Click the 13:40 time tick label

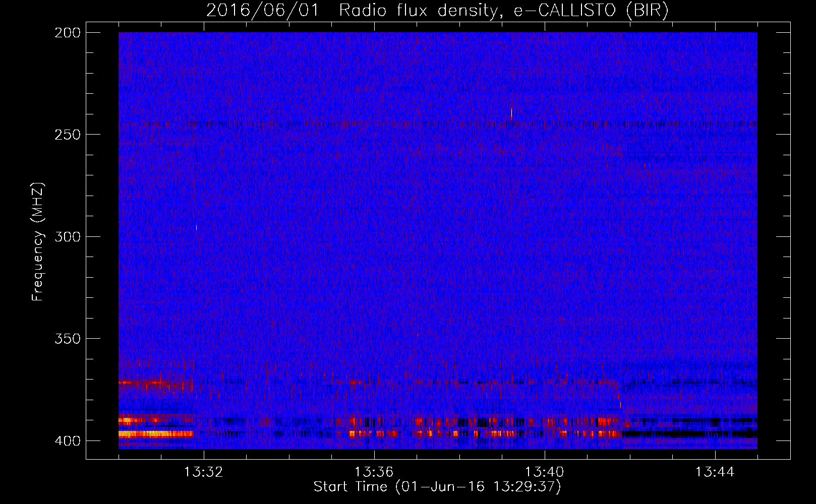pyautogui.click(x=544, y=472)
